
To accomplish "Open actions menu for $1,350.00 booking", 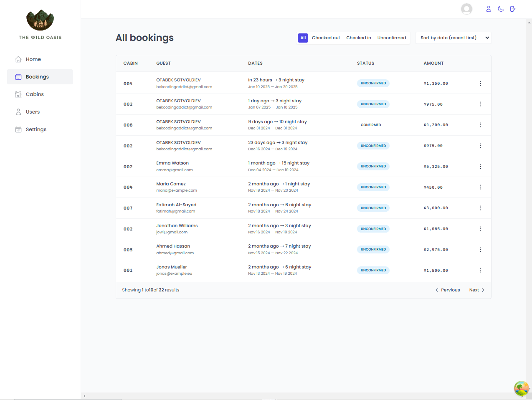I will [480, 84].
